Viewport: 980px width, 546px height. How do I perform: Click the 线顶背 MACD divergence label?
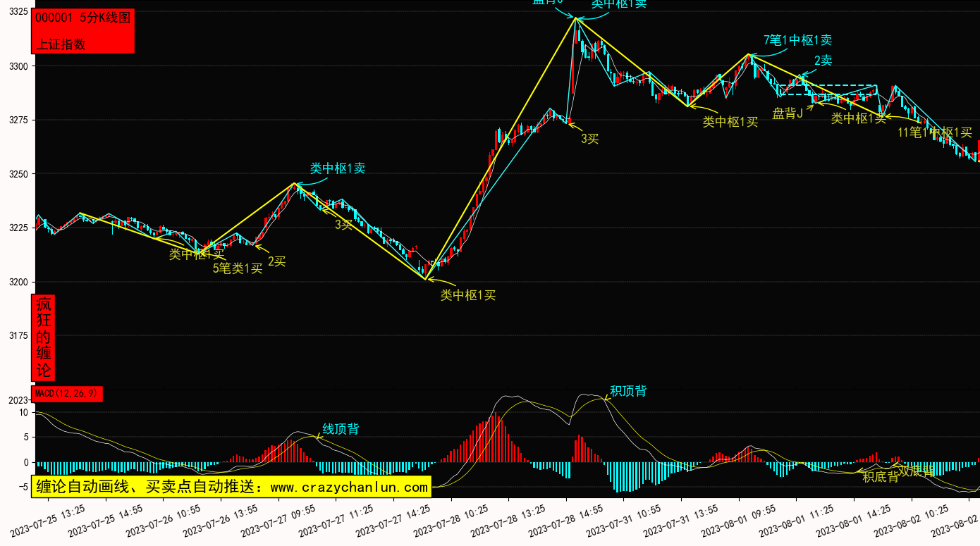point(341,429)
